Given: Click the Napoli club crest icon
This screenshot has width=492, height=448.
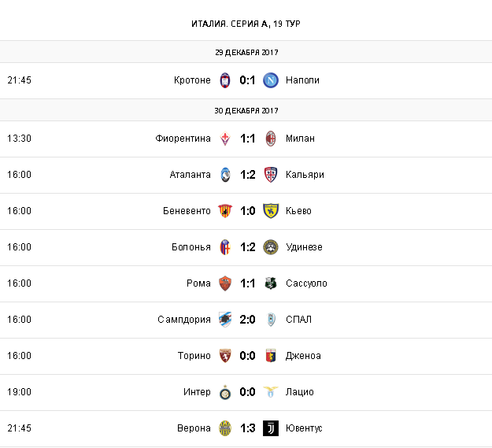Looking at the screenshot, I should (x=271, y=80).
